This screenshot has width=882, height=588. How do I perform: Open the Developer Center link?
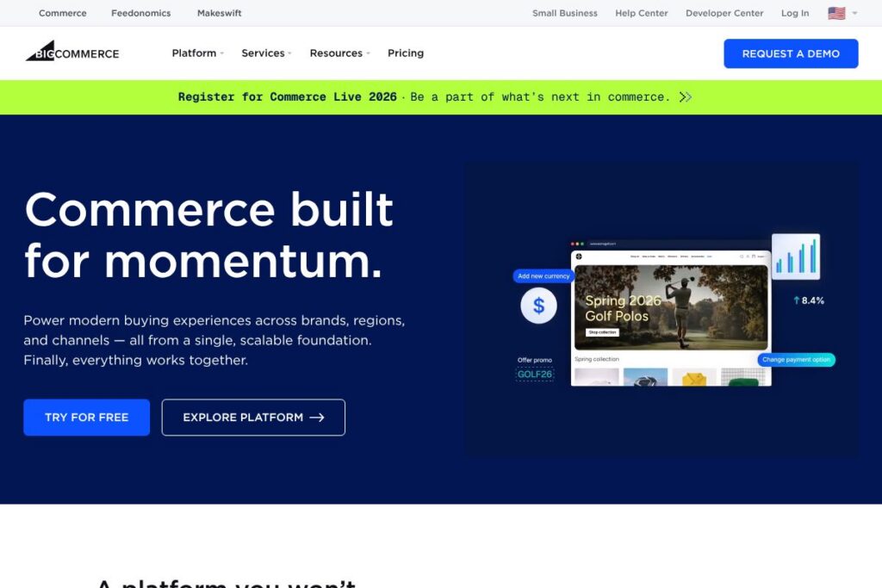[x=724, y=13]
